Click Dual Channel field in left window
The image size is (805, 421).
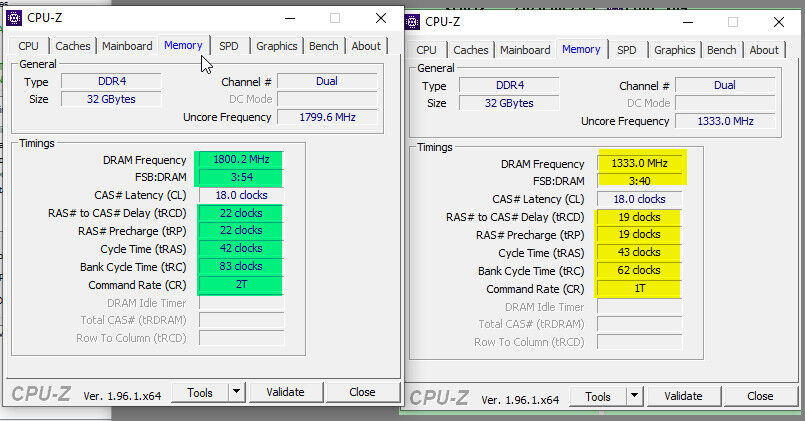pyautogui.click(x=328, y=82)
